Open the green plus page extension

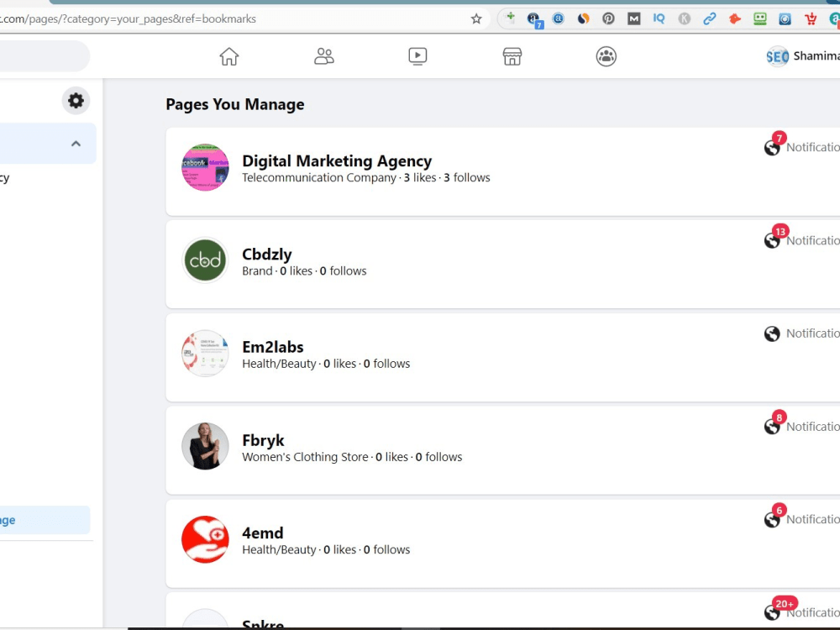tap(510, 18)
